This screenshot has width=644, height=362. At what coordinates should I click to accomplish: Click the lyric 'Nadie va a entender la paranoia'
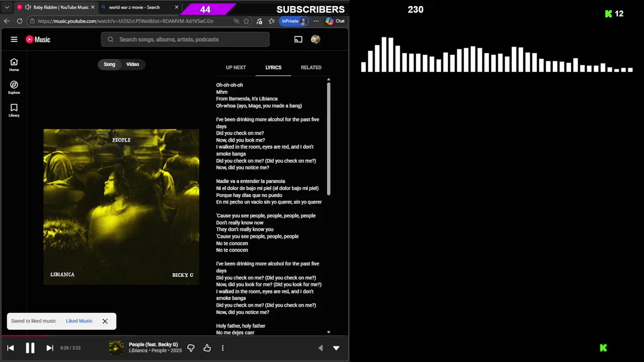pyautogui.click(x=251, y=181)
